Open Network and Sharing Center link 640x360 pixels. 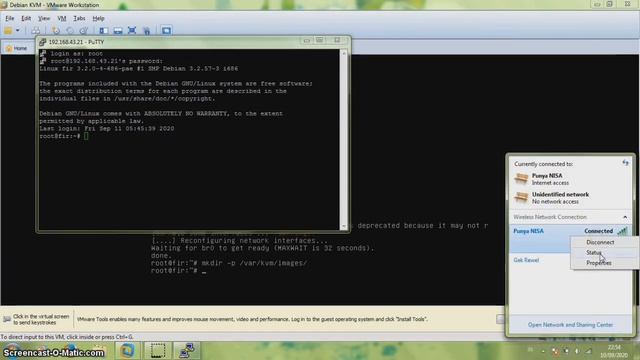point(570,325)
